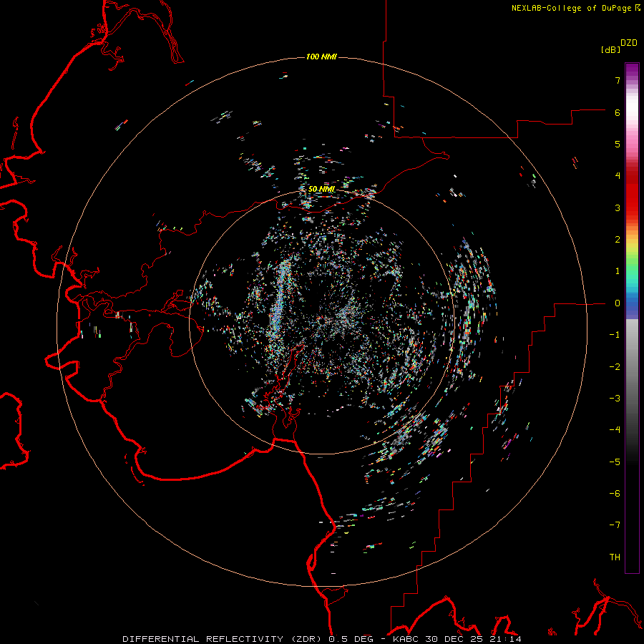
Task: Click the [dB] units label
Action: (611, 49)
